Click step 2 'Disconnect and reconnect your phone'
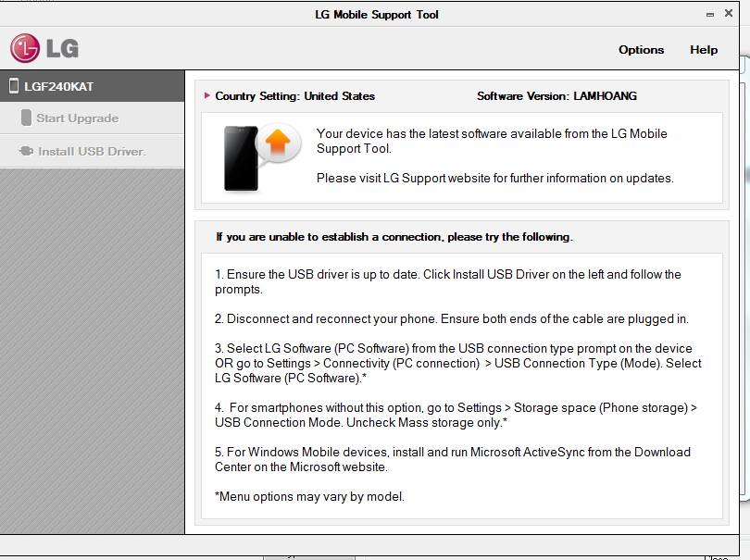 click(x=452, y=319)
